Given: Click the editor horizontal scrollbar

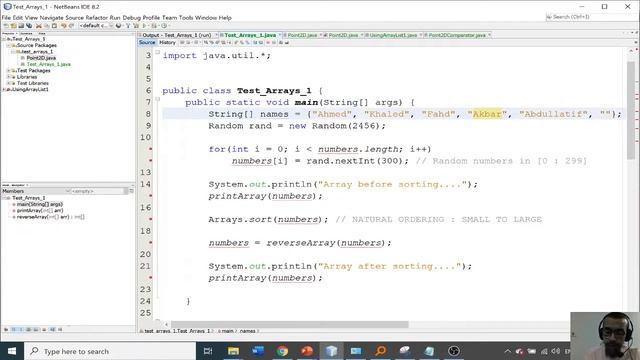Looking at the screenshot, I should [290, 324].
